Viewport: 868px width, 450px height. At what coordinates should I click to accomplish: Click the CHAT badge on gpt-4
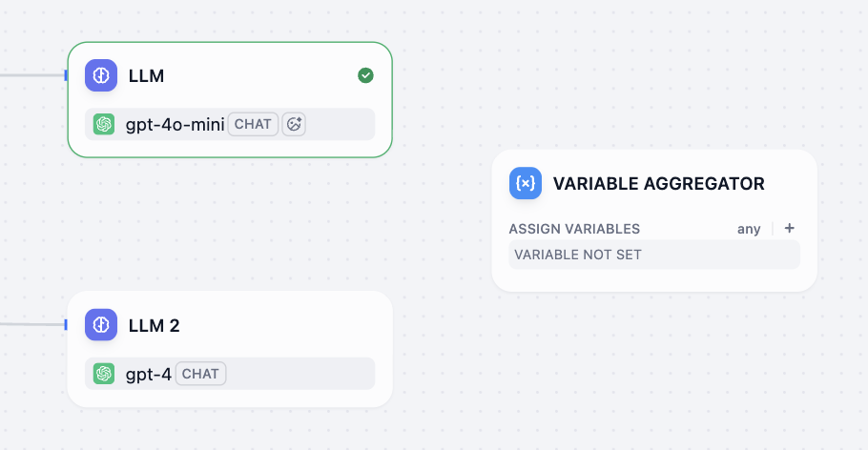(x=200, y=374)
